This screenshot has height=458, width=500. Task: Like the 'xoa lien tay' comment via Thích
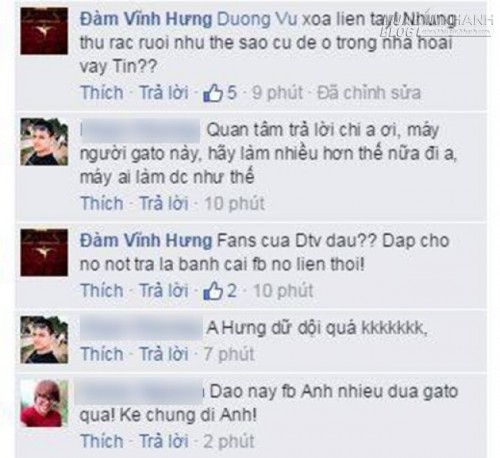(x=102, y=92)
